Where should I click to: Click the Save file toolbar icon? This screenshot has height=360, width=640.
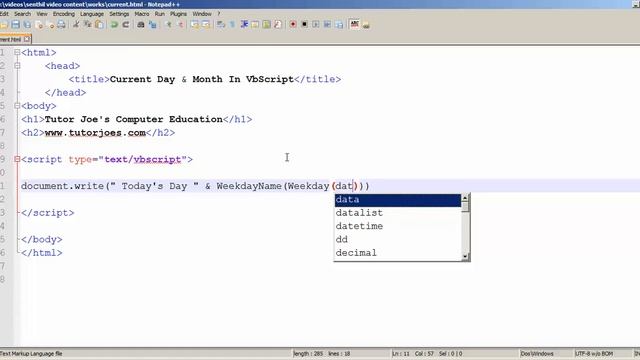click(16, 24)
